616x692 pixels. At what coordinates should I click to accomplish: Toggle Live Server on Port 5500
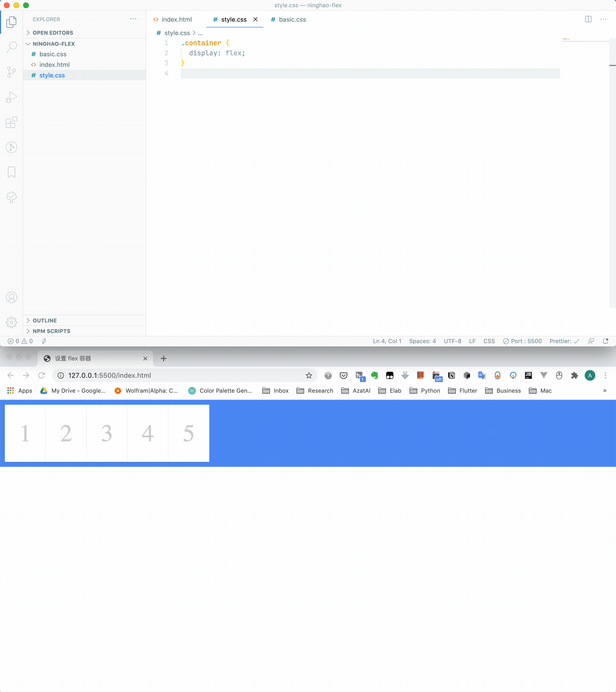click(522, 341)
